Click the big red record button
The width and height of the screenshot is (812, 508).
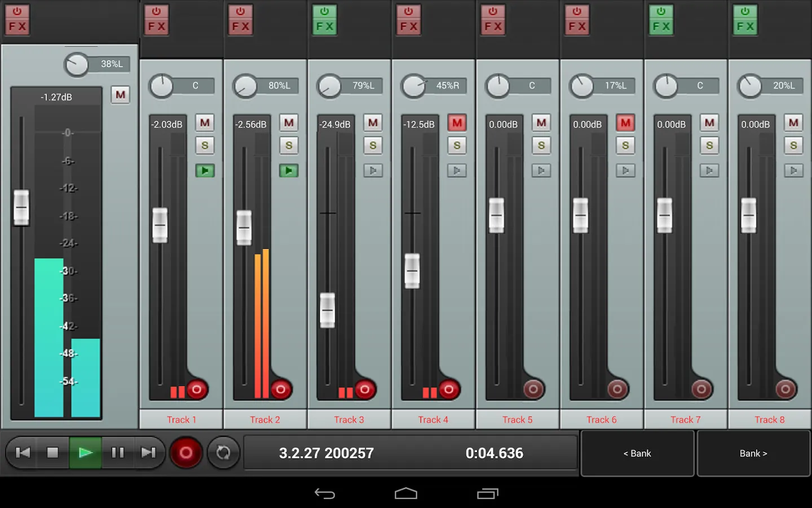pyautogui.click(x=186, y=452)
